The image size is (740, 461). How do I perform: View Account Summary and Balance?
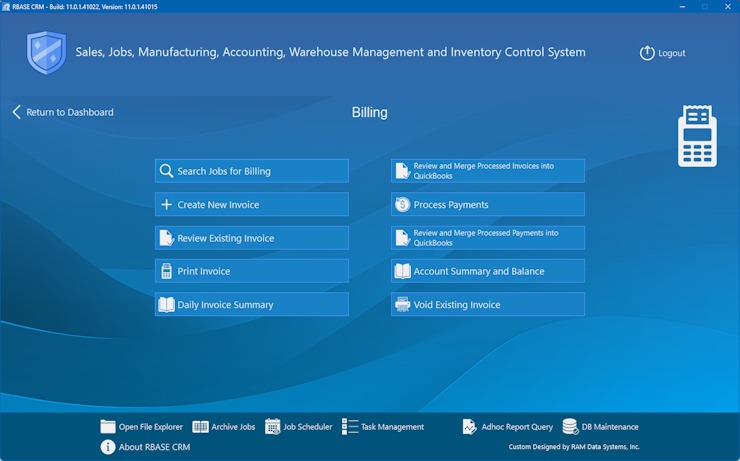[x=488, y=271]
